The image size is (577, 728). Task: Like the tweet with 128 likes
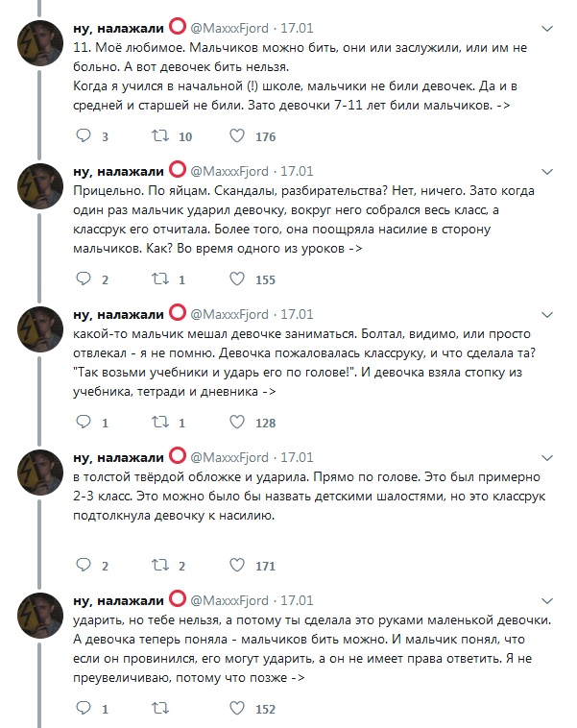pos(237,422)
